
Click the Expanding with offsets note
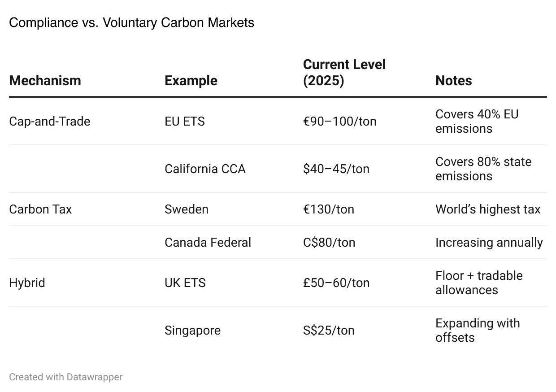coord(478,330)
